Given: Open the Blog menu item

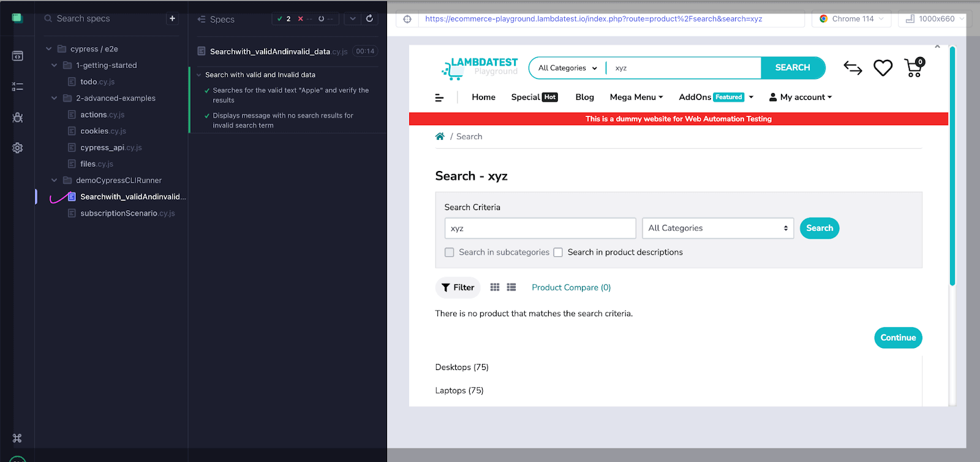Looking at the screenshot, I should [584, 97].
